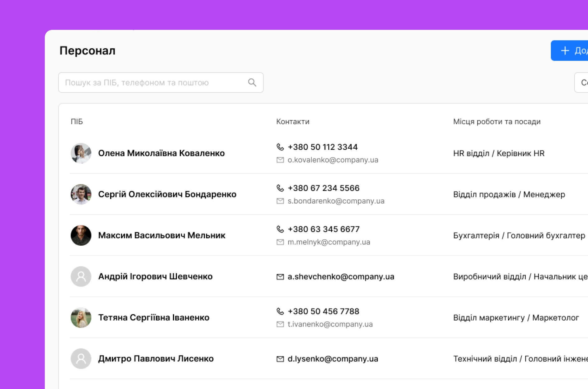
Task: Open Олена Коваленко's avatar photo
Action: coord(81,153)
